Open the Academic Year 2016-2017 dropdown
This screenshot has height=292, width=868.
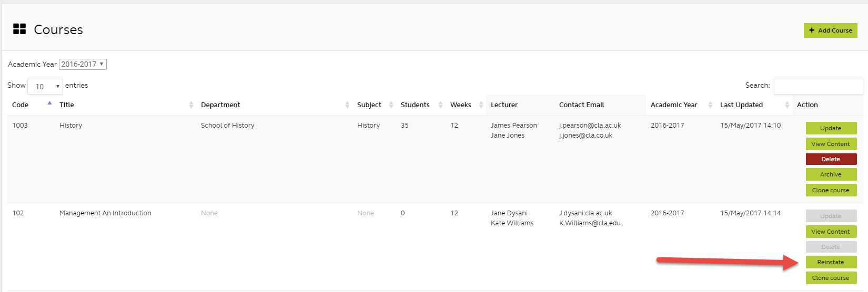(83, 64)
